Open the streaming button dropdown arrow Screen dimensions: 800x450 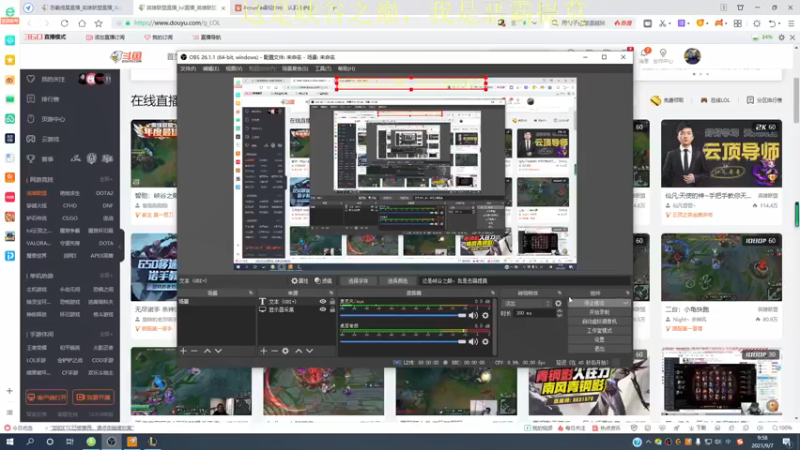pos(626,303)
